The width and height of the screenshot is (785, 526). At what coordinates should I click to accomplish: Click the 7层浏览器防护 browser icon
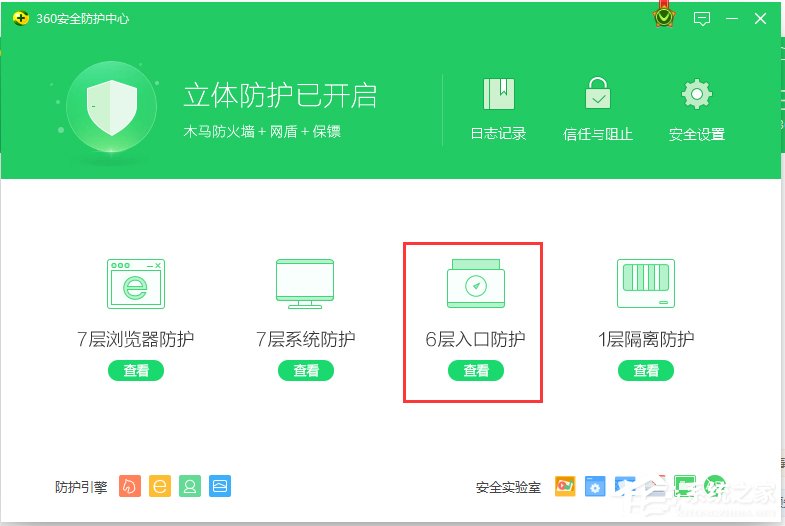tap(135, 284)
